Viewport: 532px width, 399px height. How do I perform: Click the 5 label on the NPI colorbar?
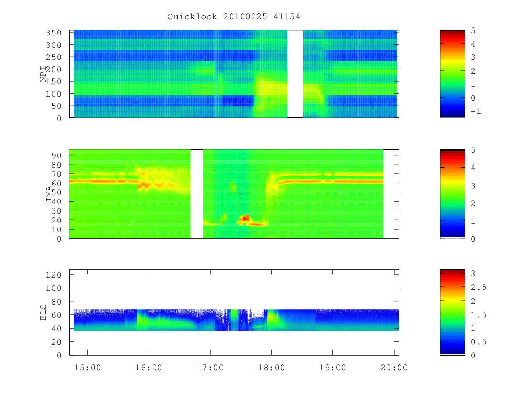tap(473, 30)
